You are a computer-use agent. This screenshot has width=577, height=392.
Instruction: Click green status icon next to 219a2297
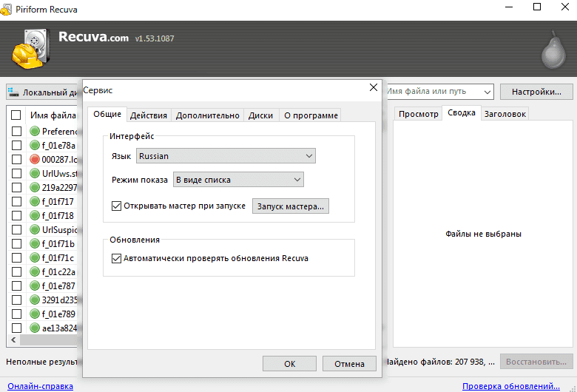point(35,187)
